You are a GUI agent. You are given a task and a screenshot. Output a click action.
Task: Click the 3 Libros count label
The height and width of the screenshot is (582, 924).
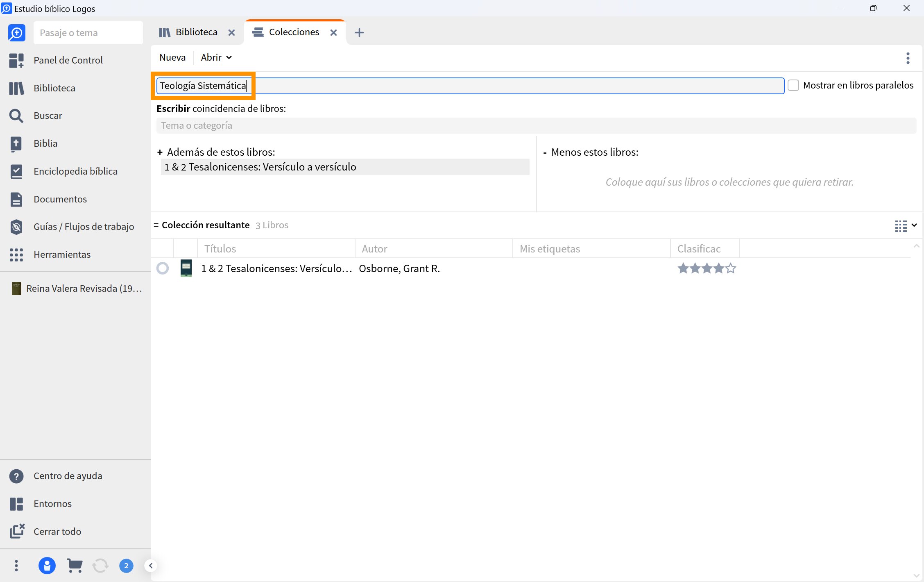272,225
